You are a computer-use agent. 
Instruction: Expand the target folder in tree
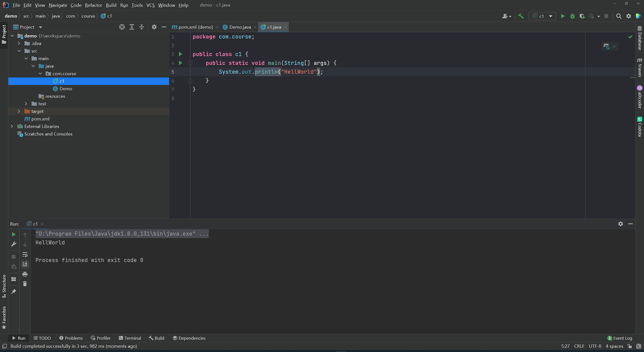point(19,111)
